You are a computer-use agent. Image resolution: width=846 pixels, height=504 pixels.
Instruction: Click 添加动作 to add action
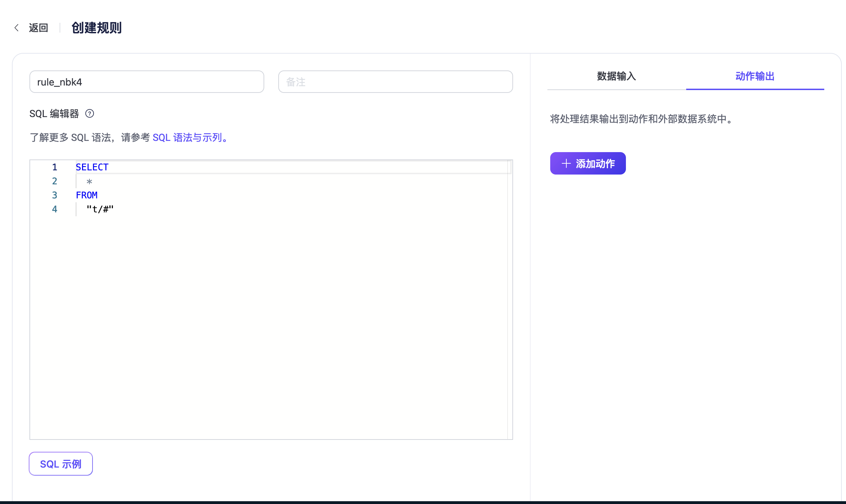point(587,163)
